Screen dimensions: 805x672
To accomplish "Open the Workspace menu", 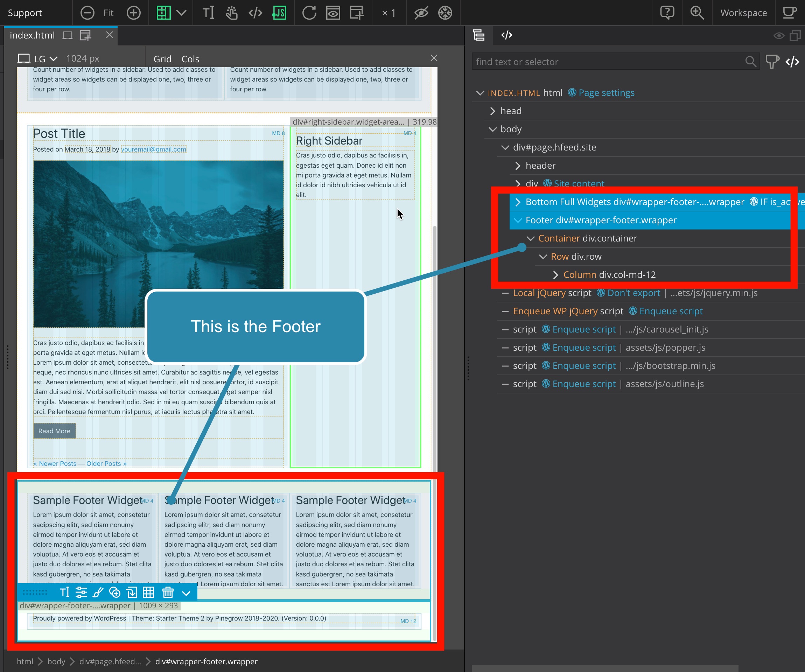I will (743, 13).
